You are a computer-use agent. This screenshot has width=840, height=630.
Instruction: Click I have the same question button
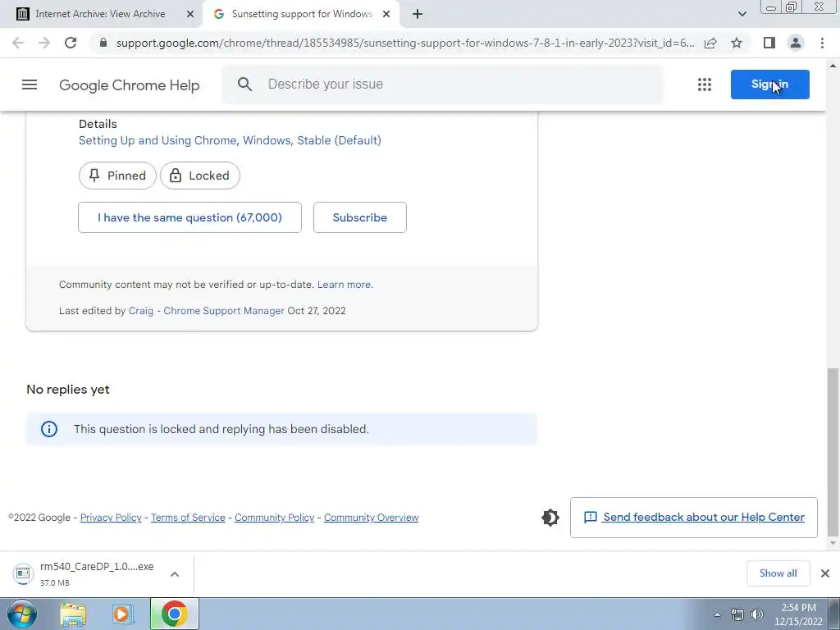click(189, 217)
